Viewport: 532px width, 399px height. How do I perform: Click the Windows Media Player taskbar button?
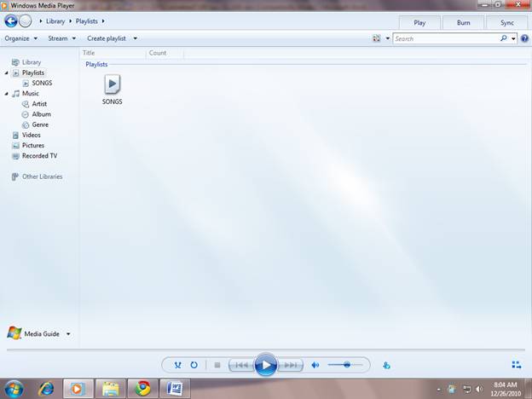[x=78, y=389]
